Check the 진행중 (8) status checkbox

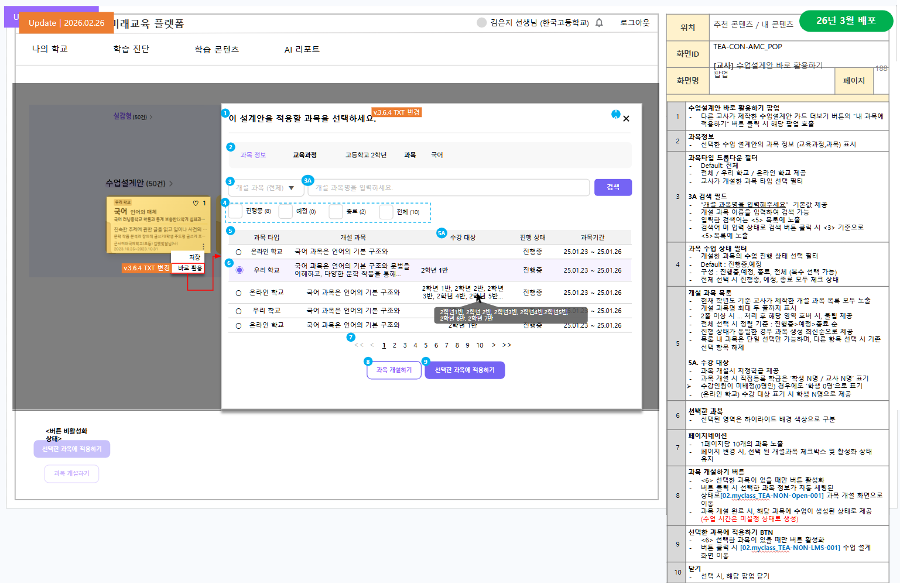(x=235, y=211)
